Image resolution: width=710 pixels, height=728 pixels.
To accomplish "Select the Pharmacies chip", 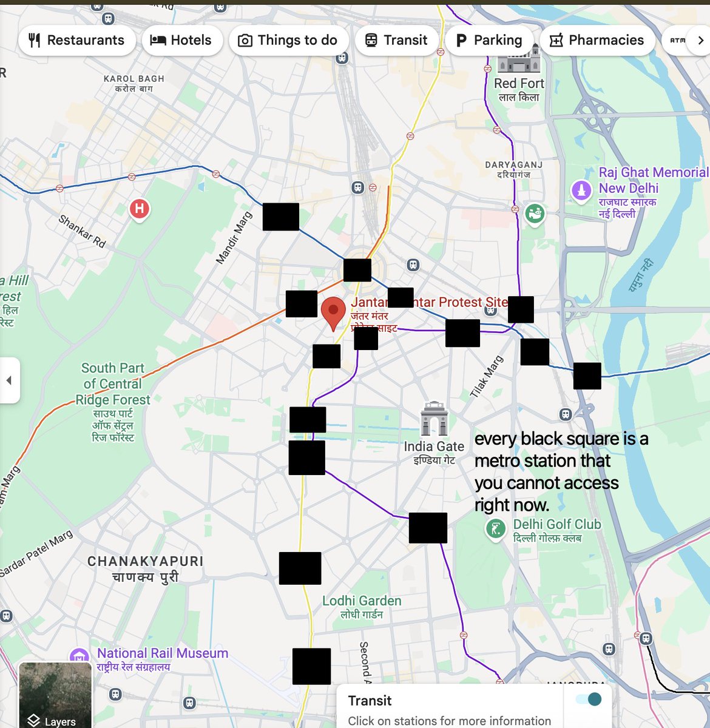I will point(597,41).
